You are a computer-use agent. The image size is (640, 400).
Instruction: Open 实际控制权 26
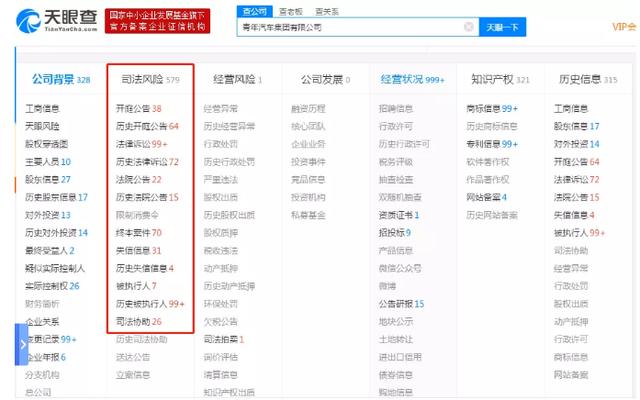coord(52,286)
